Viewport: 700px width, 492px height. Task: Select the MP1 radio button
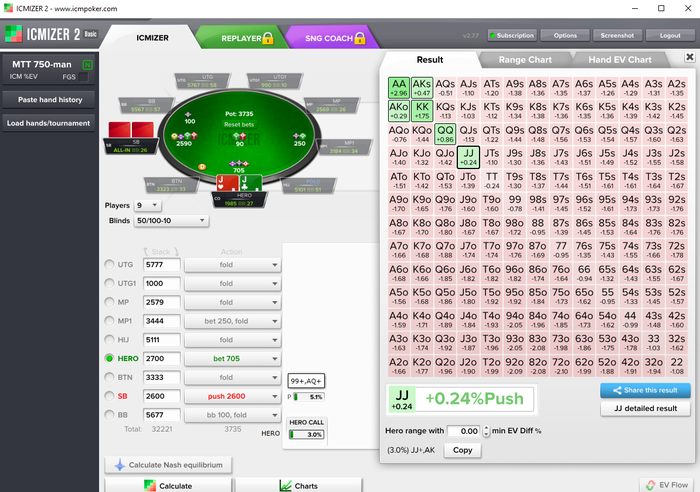(109, 321)
